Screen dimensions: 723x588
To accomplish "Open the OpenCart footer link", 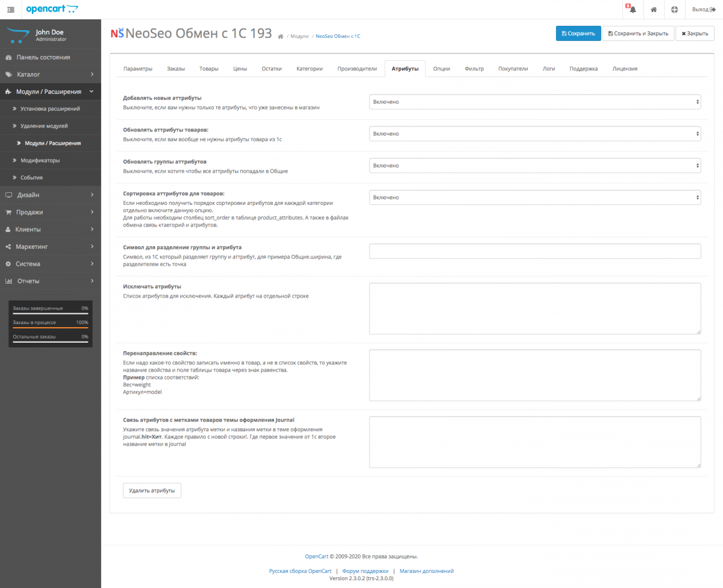I will click(x=316, y=557).
